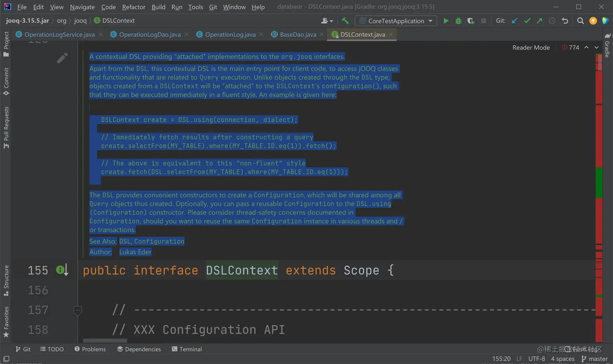
Task: Close the BaseDao.java tab
Action: coord(322,34)
